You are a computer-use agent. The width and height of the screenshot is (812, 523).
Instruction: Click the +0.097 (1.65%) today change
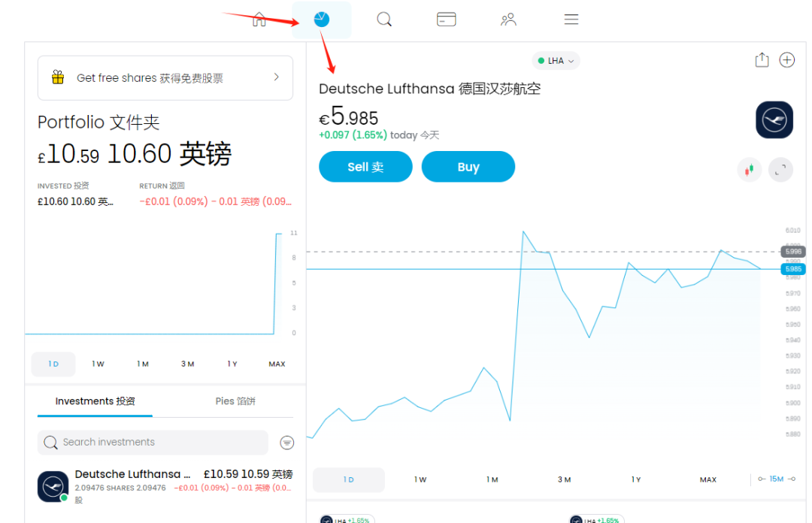coord(353,135)
